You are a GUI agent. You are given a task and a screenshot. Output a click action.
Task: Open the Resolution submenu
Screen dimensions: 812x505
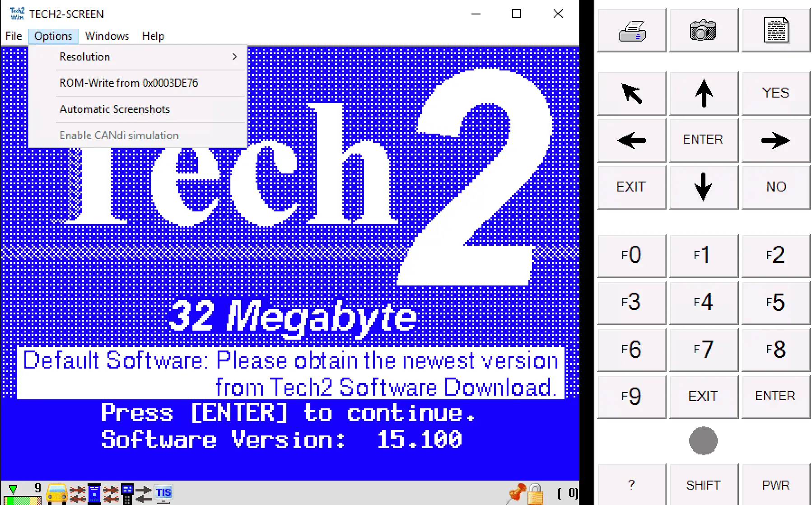click(x=137, y=57)
